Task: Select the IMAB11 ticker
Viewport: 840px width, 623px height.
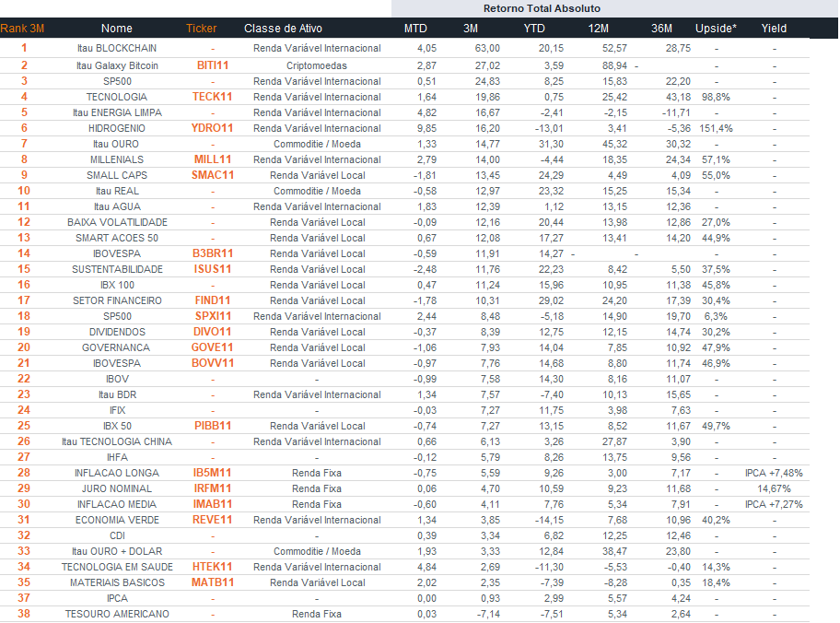Action: pyautogui.click(x=213, y=504)
